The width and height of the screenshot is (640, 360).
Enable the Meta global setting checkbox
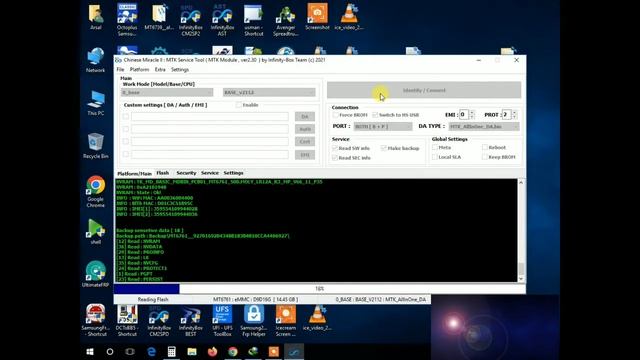point(435,147)
